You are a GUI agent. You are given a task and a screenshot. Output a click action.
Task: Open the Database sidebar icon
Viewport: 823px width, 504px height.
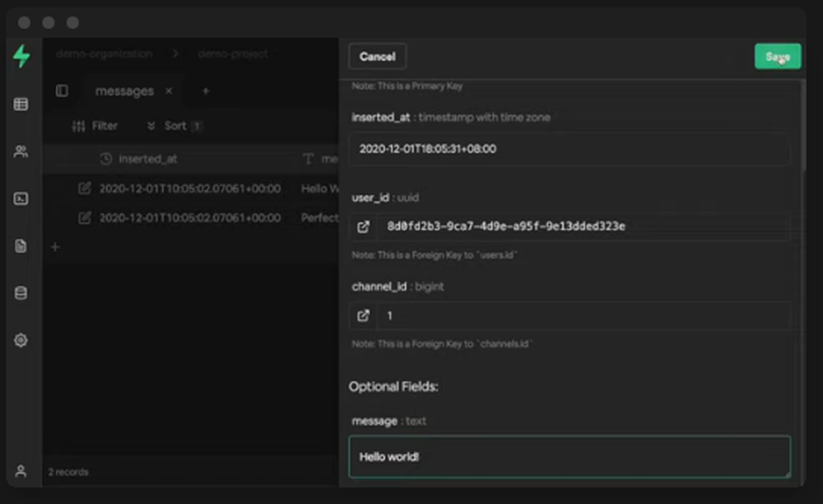click(x=21, y=293)
